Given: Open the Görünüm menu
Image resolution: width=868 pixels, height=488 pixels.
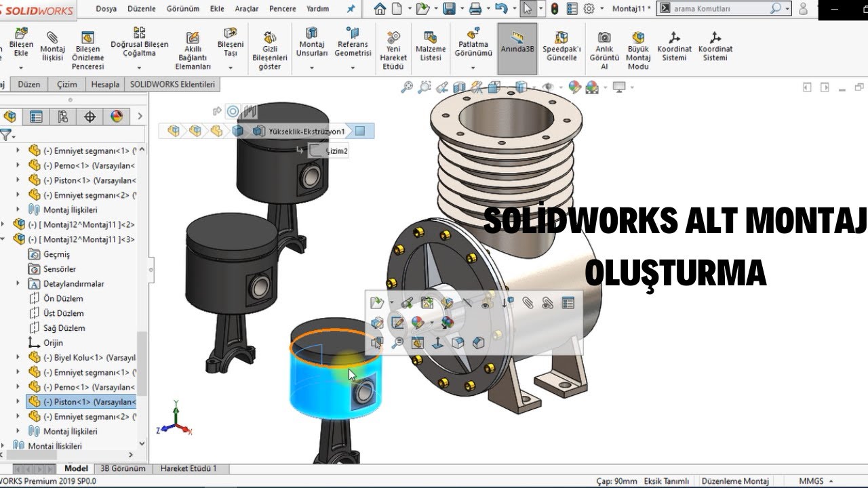Looking at the screenshot, I should pos(182,9).
